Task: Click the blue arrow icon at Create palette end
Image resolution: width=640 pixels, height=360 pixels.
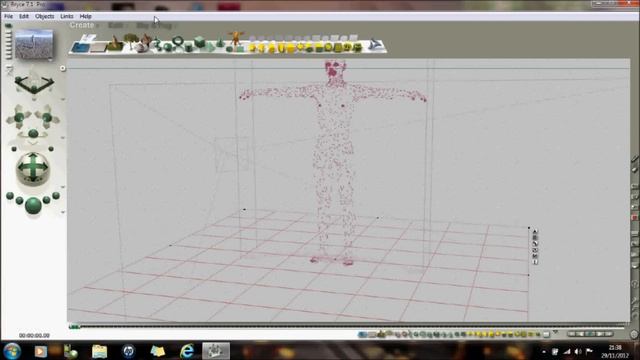Action: click(x=376, y=44)
